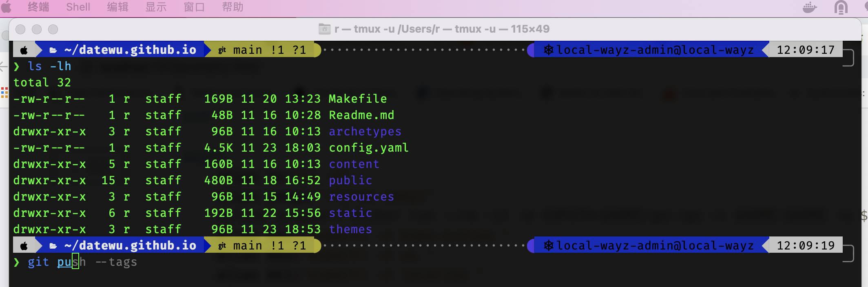Click the Kubernetes wheel icon in lower prompt
The image size is (868, 287).
coord(548,245)
